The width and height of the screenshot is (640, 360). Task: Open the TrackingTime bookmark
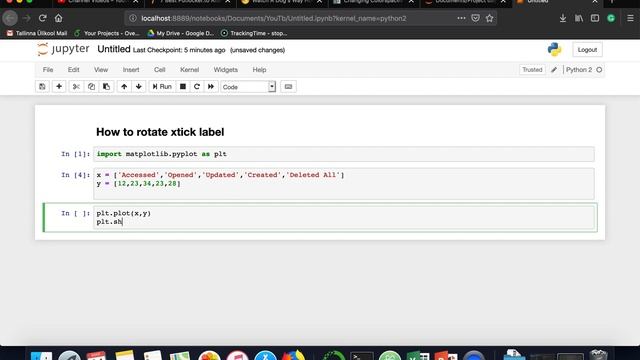coord(254,33)
